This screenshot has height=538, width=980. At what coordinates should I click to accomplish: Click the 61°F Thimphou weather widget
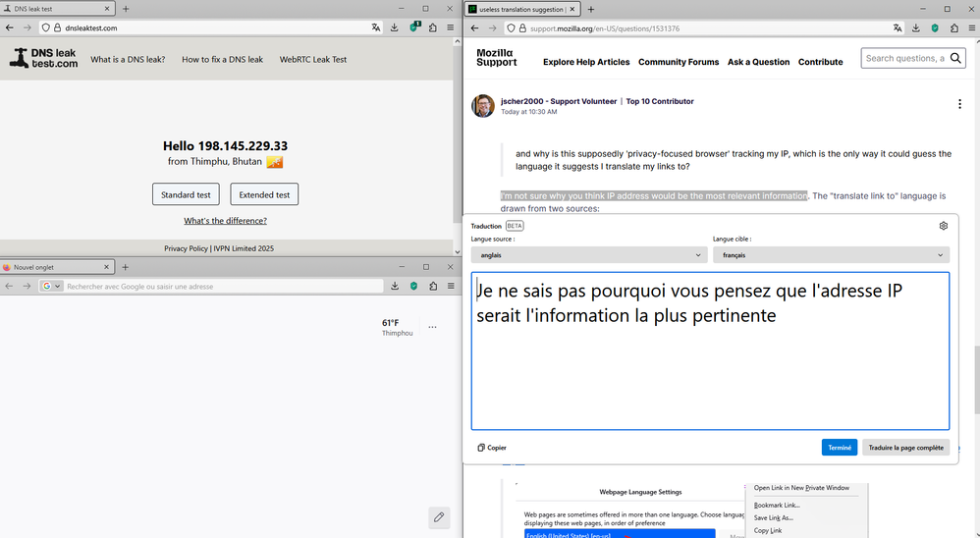pos(397,328)
